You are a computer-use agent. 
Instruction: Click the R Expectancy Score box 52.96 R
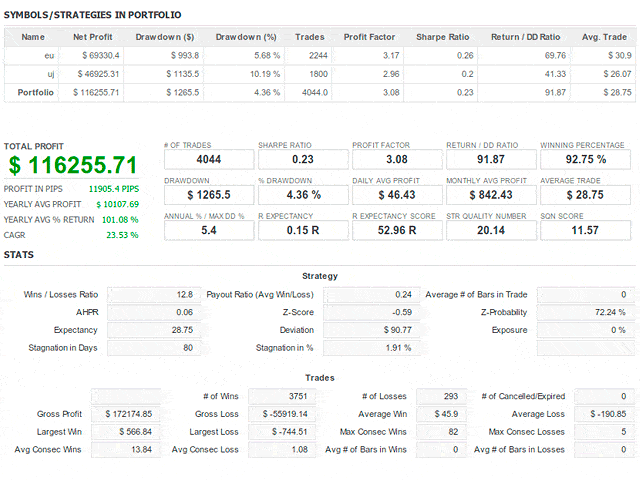point(397,230)
